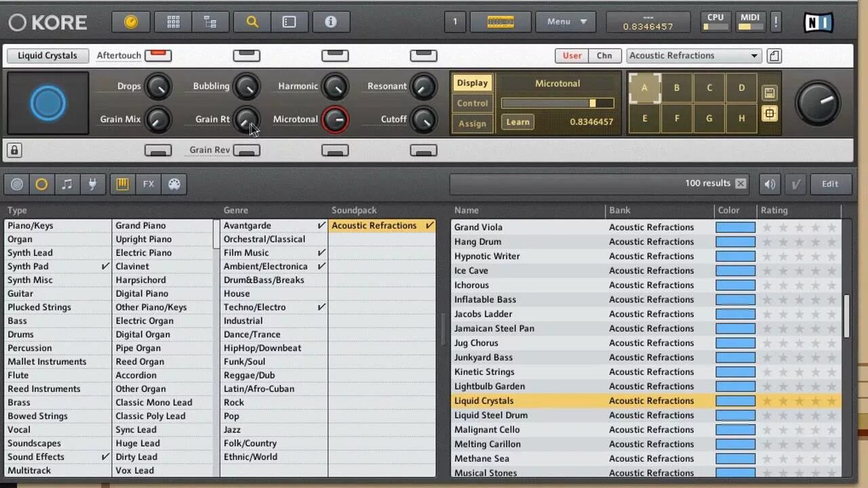The height and width of the screenshot is (488, 868).
Task: Open the hierarchy tree icon in the top toolbar
Action: click(210, 22)
